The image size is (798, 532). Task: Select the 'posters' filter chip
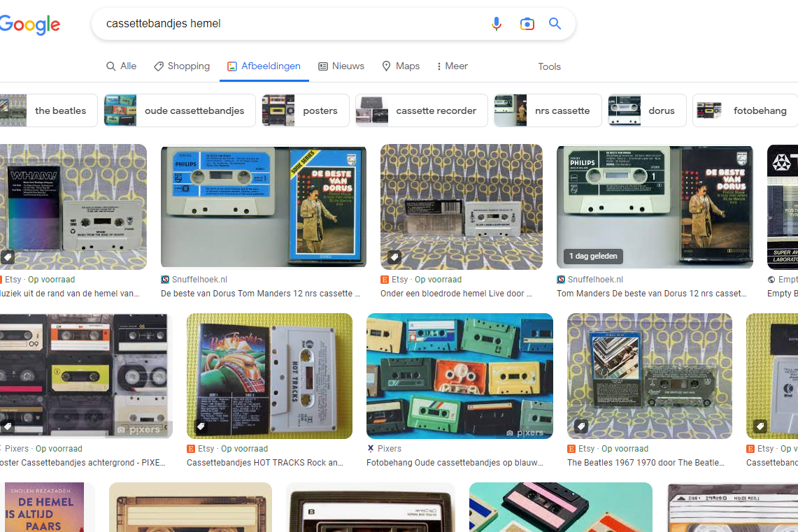[x=306, y=110]
